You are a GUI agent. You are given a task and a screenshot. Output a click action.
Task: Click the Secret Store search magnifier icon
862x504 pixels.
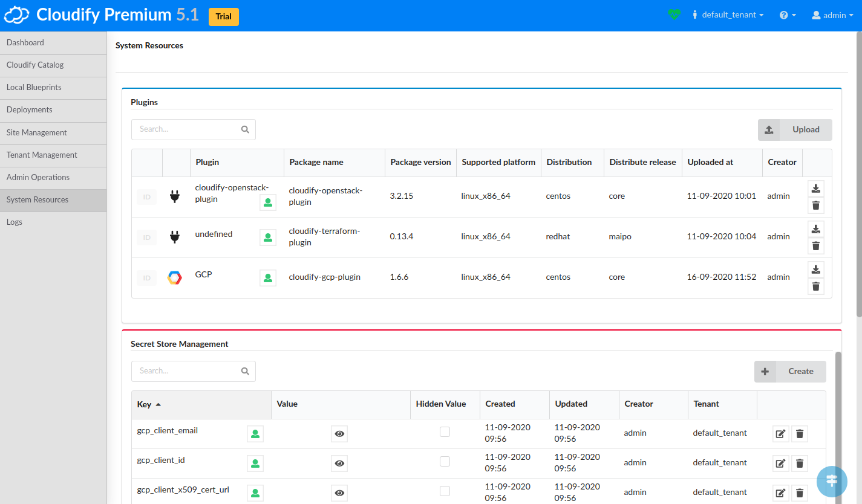(x=245, y=371)
